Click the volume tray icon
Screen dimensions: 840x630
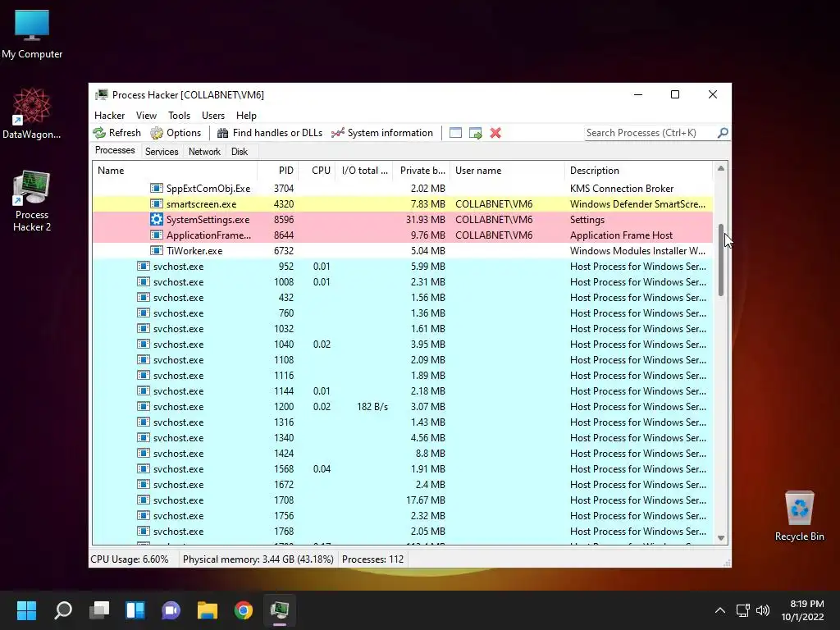click(763, 610)
